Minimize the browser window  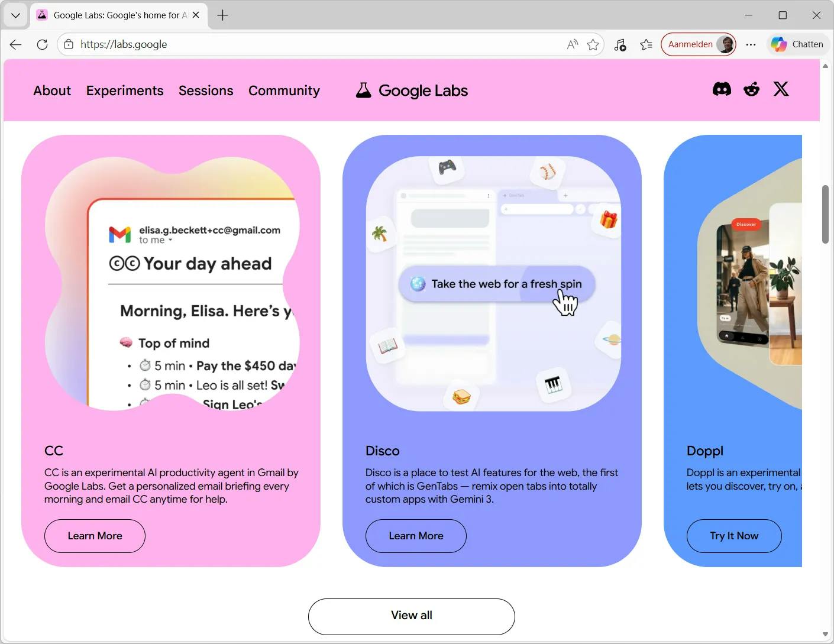(x=748, y=15)
